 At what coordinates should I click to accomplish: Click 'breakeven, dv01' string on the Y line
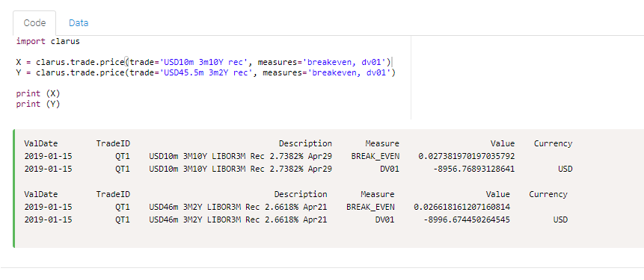pyautogui.click(x=349, y=73)
